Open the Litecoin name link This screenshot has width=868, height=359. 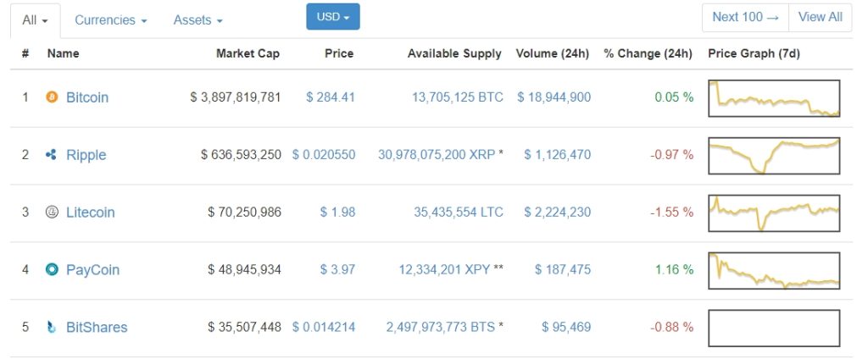(91, 213)
